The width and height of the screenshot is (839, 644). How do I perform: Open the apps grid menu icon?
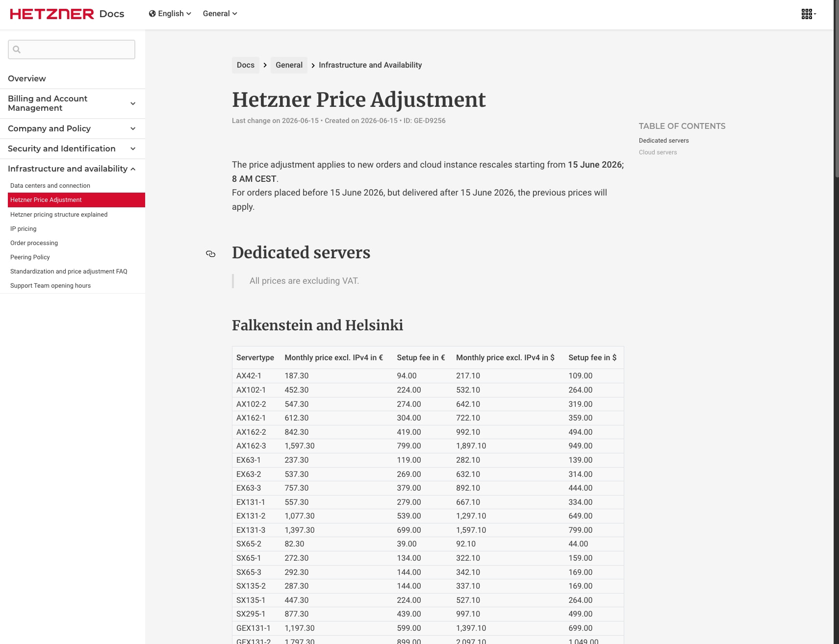[809, 14]
